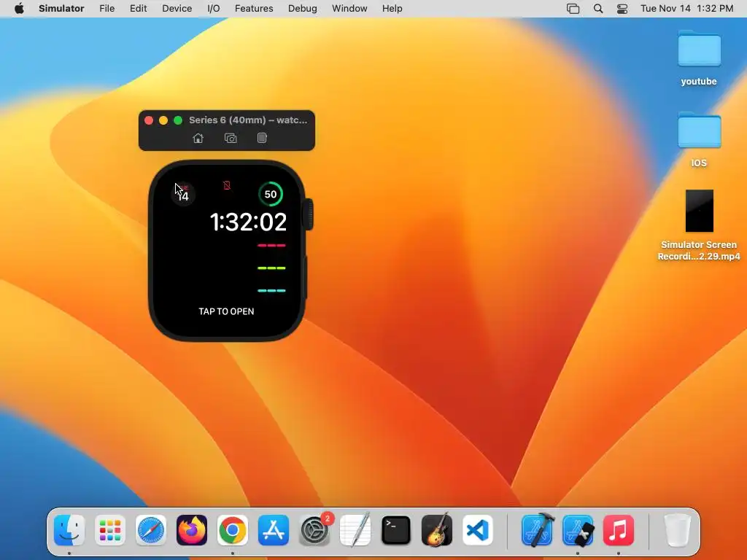Open the File menu

(107, 9)
